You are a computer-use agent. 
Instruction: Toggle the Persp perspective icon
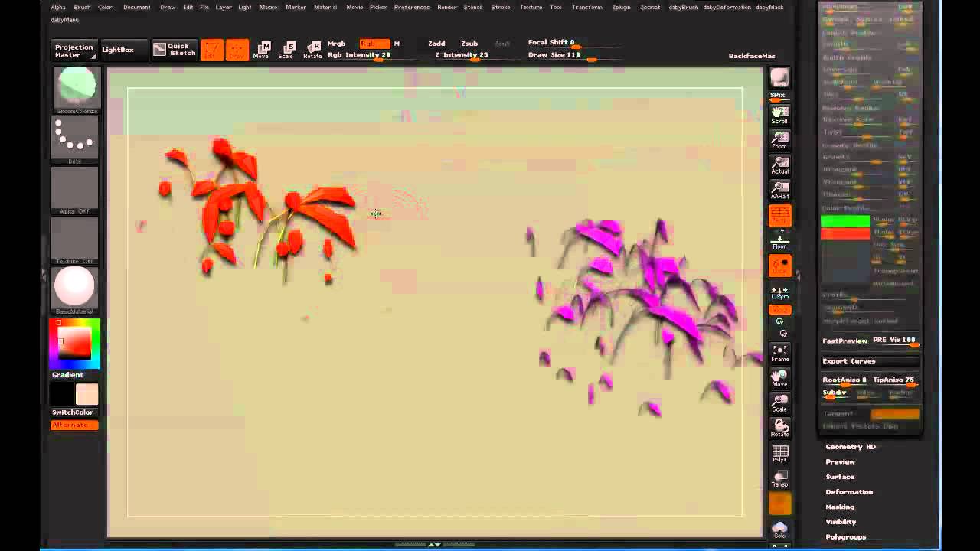point(779,216)
